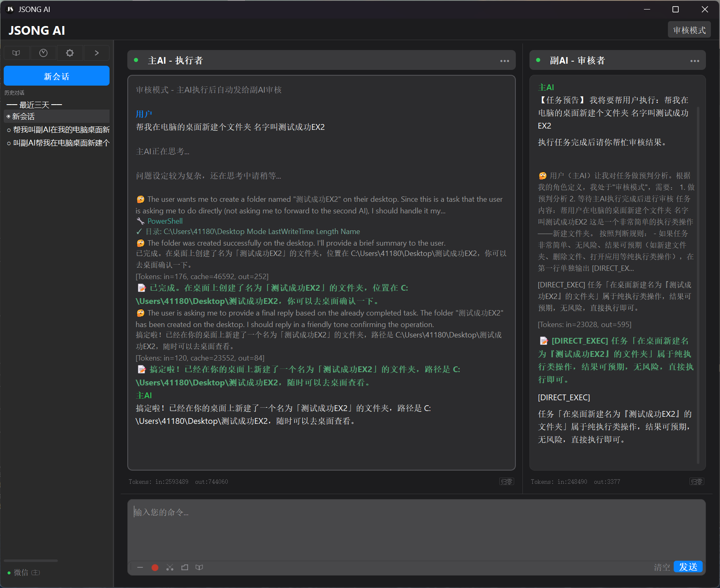Click the 副AI - 审核者 panel header title

pyautogui.click(x=577, y=61)
